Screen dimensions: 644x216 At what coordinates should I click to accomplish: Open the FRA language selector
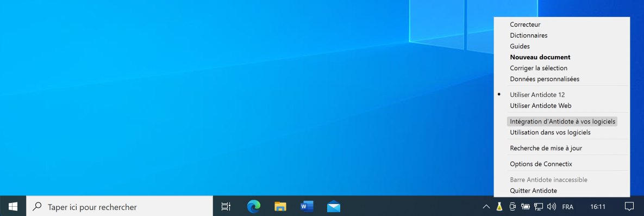click(567, 207)
